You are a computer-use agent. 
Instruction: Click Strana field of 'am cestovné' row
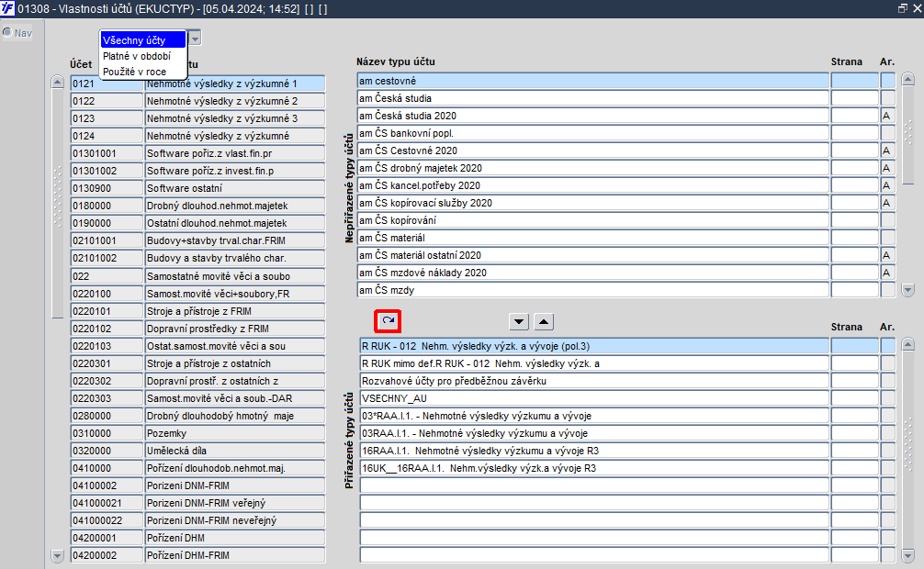coord(854,81)
